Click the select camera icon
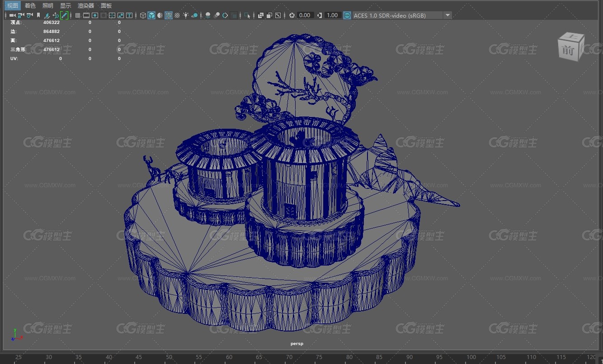This screenshot has height=364, width=603. [x=13, y=15]
